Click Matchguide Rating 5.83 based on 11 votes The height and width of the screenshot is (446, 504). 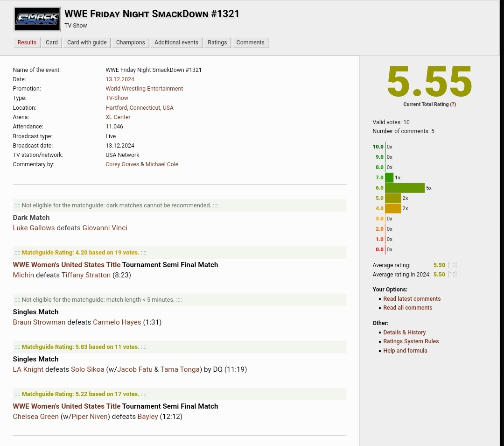[80, 347]
